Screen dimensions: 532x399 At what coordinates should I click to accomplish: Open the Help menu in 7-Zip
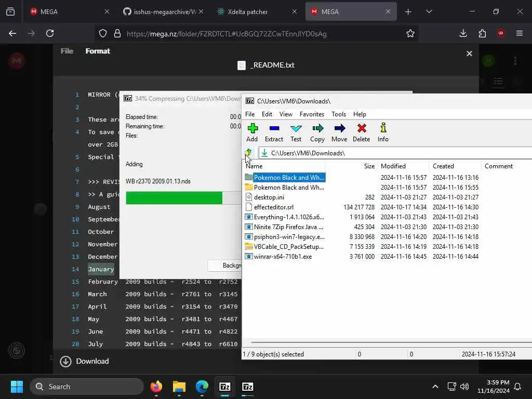pyautogui.click(x=360, y=114)
